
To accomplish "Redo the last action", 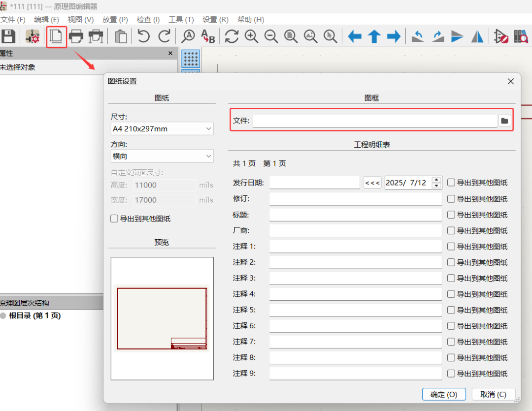I will (165, 36).
